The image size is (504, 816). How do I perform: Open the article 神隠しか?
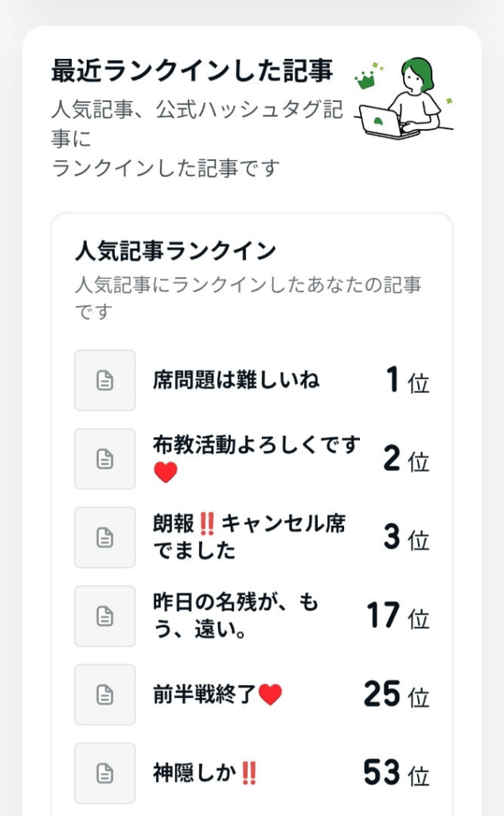(205, 773)
